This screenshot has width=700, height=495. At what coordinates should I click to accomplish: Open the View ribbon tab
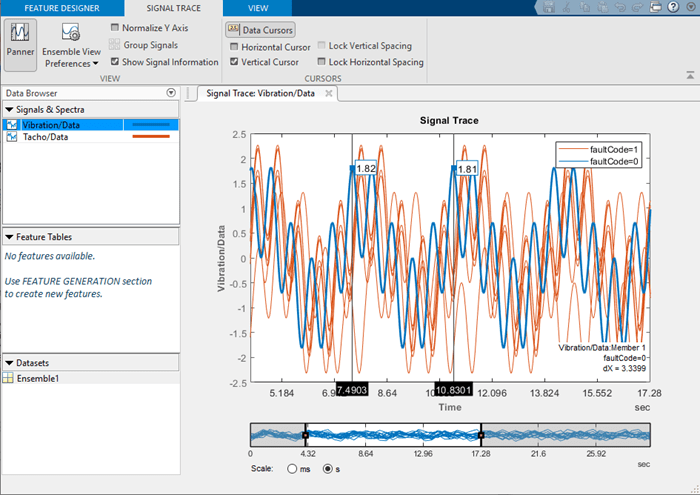(x=257, y=8)
